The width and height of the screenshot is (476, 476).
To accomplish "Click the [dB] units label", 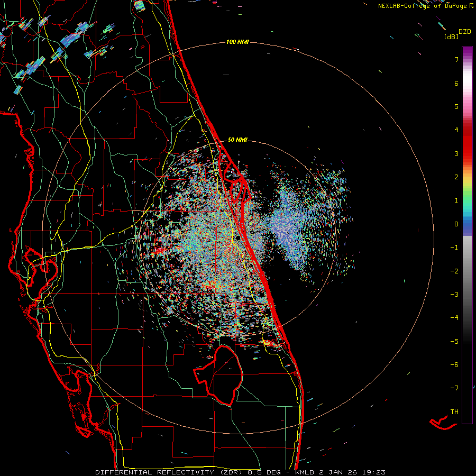I will (452, 37).
